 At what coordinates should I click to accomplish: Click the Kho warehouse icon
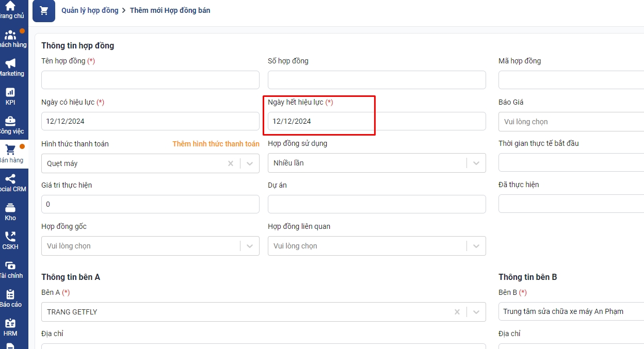click(x=10, y=208)
